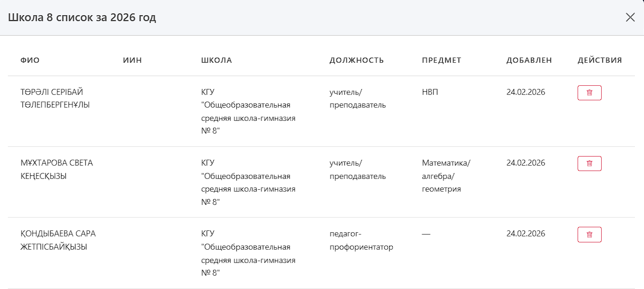Click the Действия column header
Image resolution: width=644 pixels, height=289 pixels.
[x=599, y=60]
